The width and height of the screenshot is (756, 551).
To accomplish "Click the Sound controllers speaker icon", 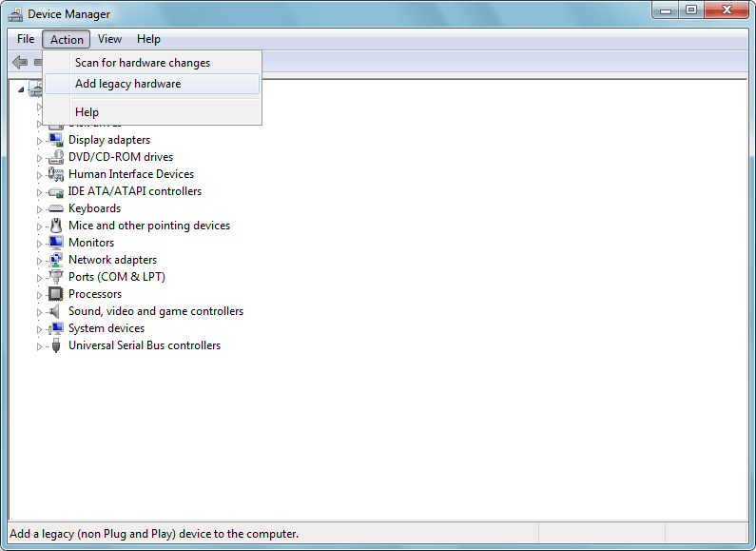I will coord(56,311).
